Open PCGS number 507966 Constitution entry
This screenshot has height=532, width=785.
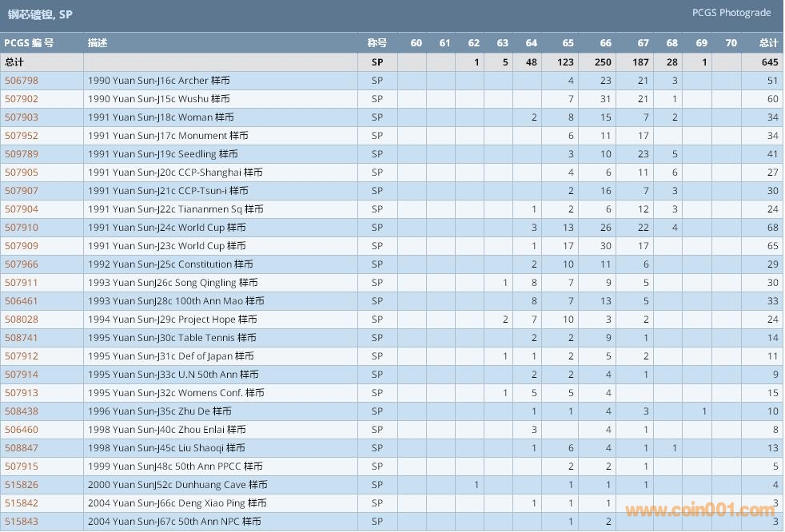[22, 264]
